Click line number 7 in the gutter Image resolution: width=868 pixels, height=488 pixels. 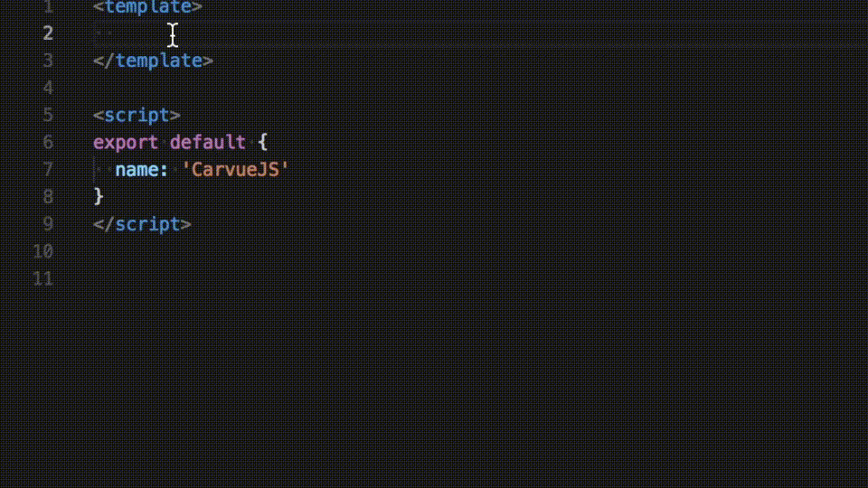(x=47, y=169)
